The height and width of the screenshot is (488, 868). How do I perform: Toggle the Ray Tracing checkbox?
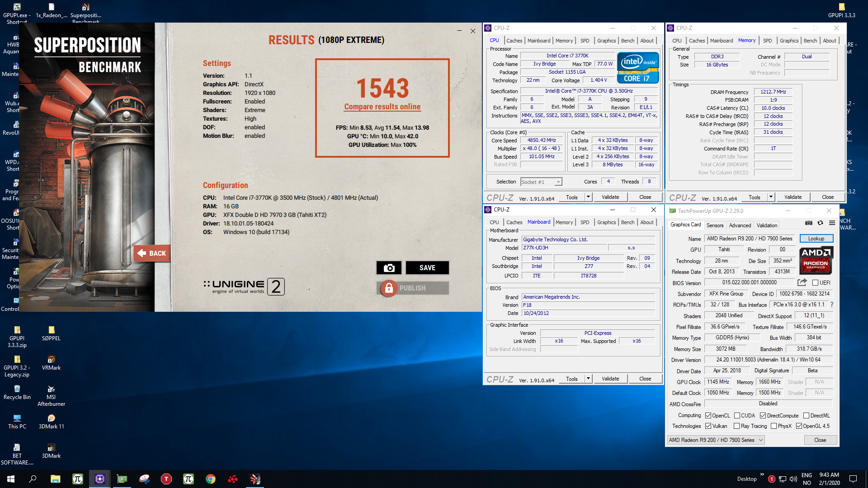pos(736,426)
